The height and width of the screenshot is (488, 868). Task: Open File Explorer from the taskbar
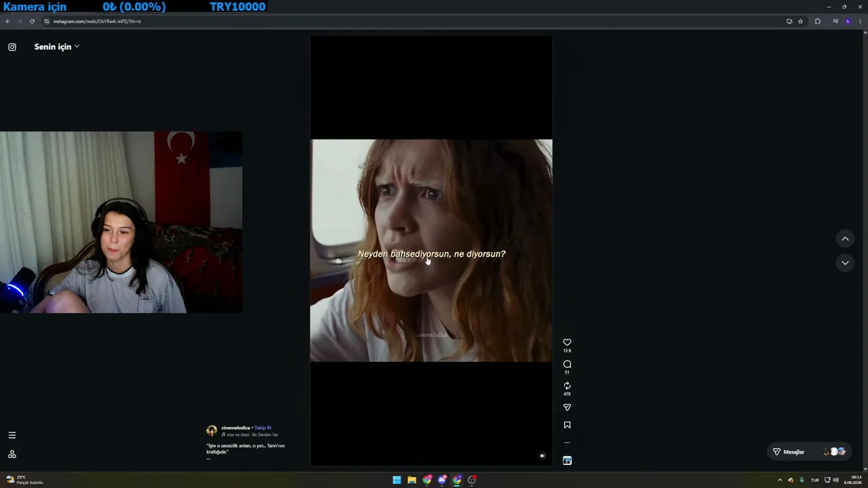[x=412, y=480]
